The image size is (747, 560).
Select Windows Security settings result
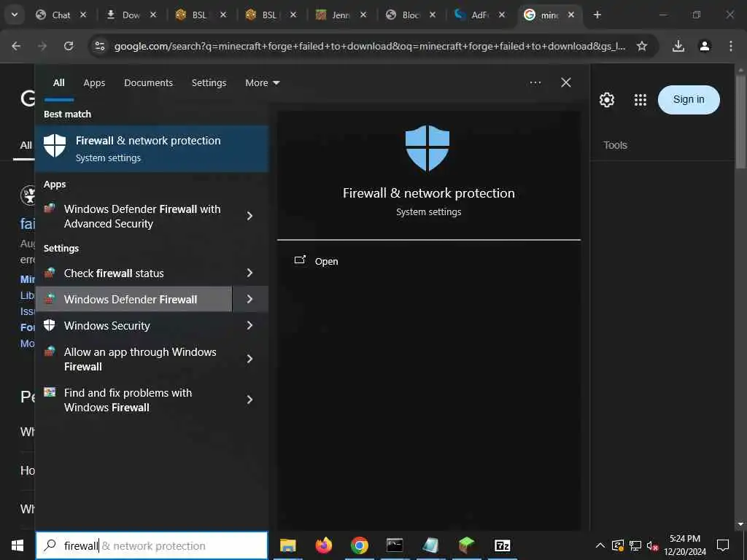(x=134, y=325)
